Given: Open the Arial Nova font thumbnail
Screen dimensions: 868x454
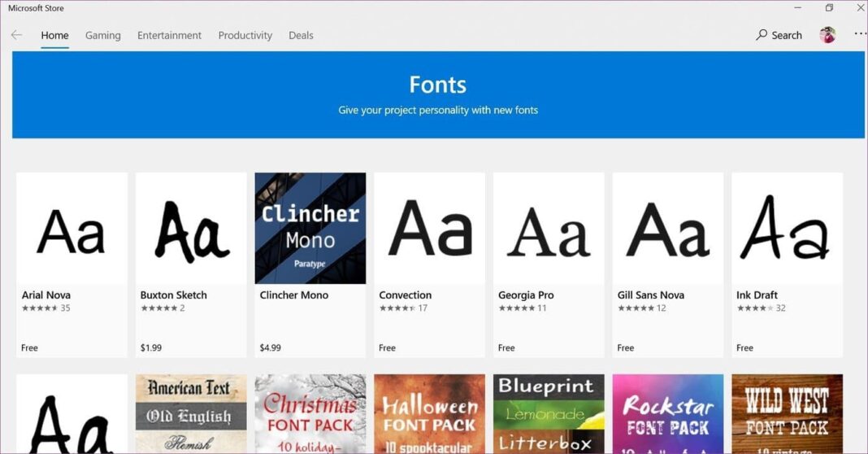Looking at the screenshot, I should 72,228.
